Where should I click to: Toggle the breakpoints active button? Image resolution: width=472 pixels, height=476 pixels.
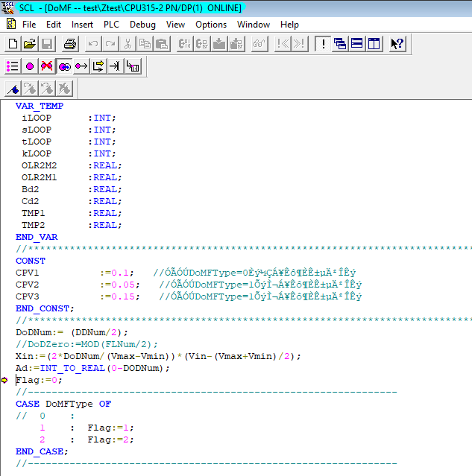tap(64, 66)
